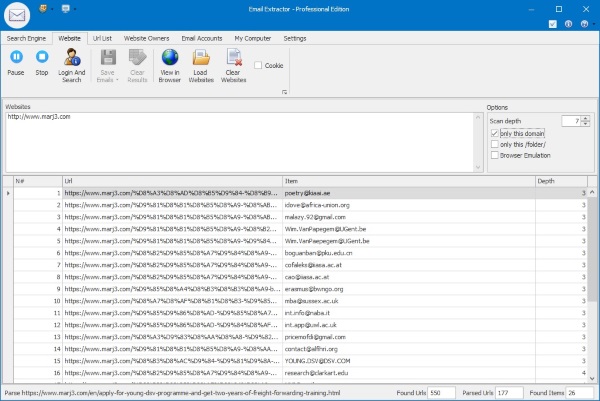Image resolution: width=600 pixels, height=401 pixels.
Task: Open the Search Engine tab
Action: tap(26, 38)
